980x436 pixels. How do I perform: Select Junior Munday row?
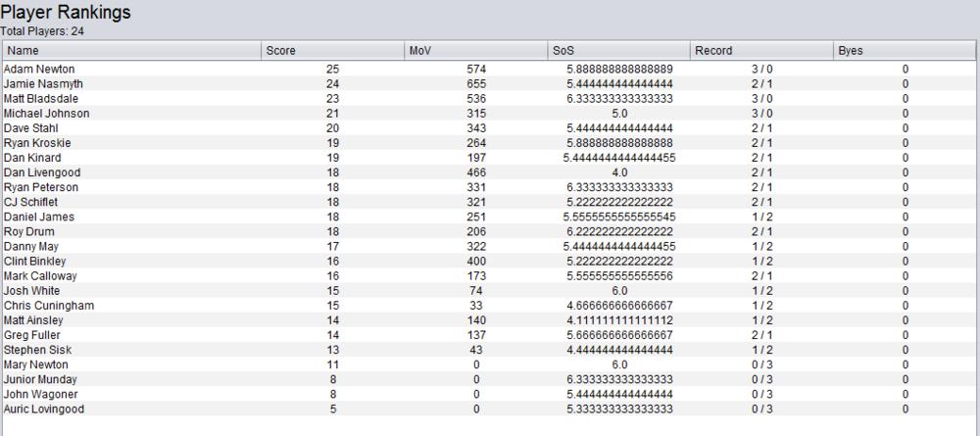pos(40,380)
